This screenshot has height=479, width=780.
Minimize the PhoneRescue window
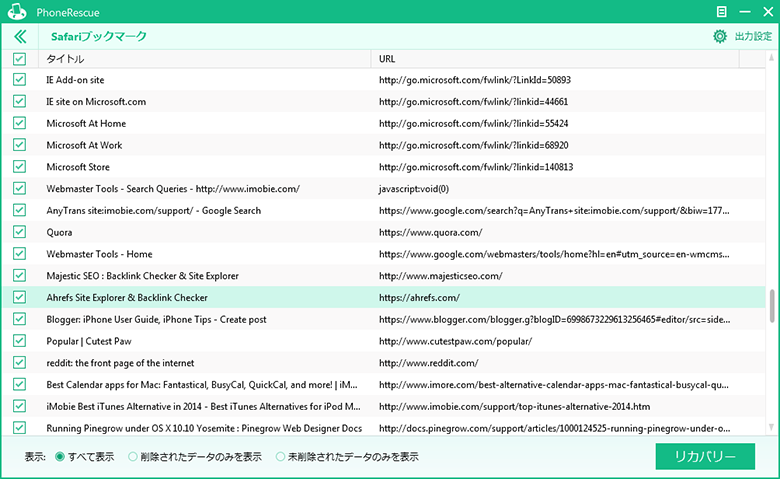point(745,11)
